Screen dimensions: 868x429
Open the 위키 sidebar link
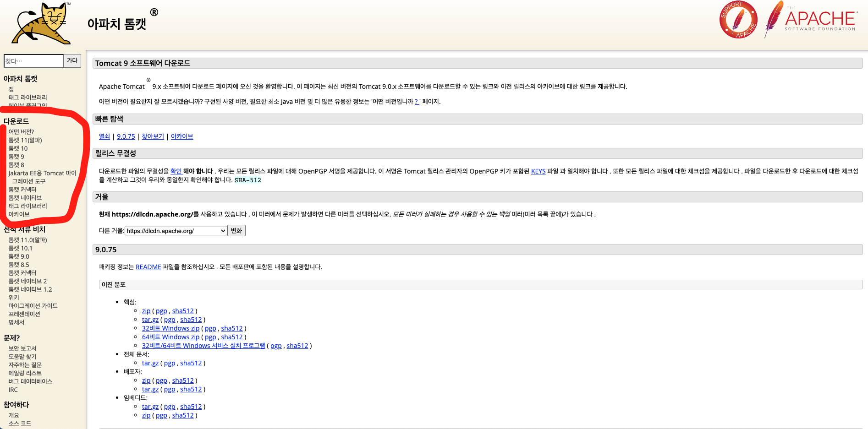click(14, 298)
